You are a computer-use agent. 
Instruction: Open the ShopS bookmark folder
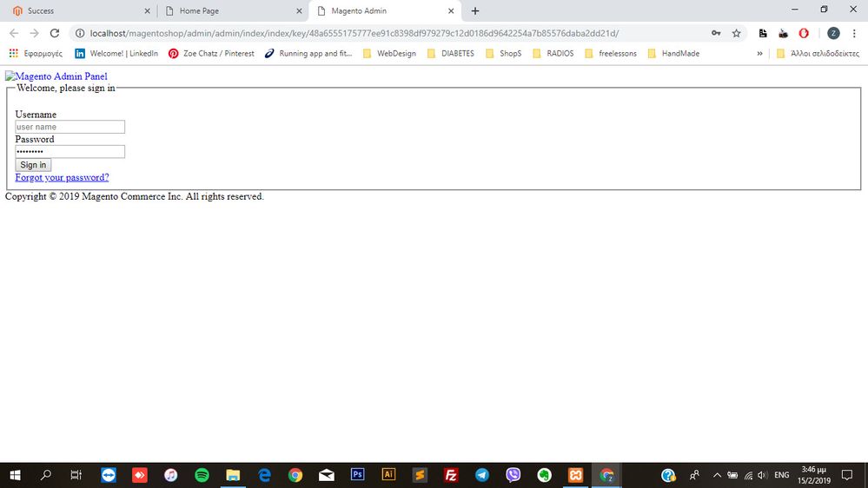(503, 53)
